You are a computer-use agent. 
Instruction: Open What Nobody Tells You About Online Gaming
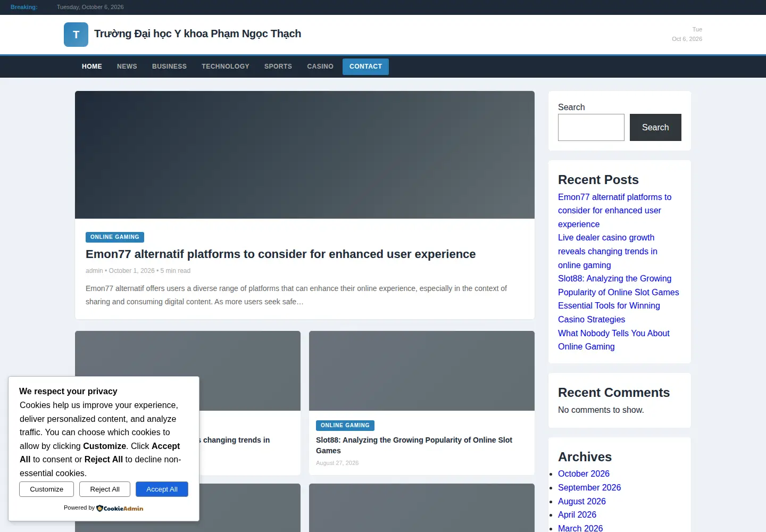pyautogui.click(x=613, y=340)
